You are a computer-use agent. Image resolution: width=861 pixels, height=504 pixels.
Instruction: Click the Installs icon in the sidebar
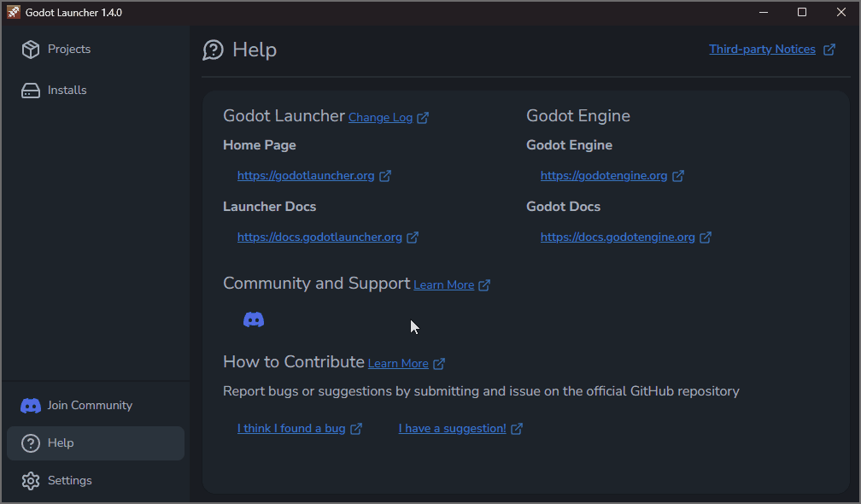click(x=30, y=90)
